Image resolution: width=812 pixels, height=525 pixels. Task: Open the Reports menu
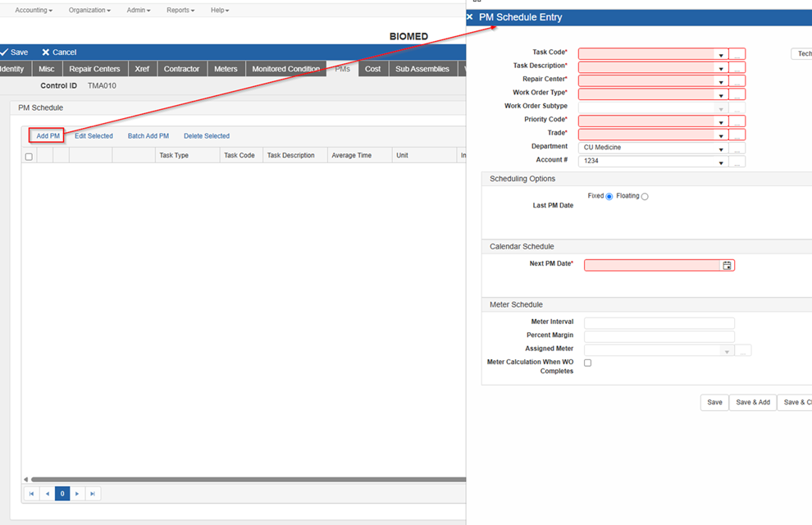point(180,10)
